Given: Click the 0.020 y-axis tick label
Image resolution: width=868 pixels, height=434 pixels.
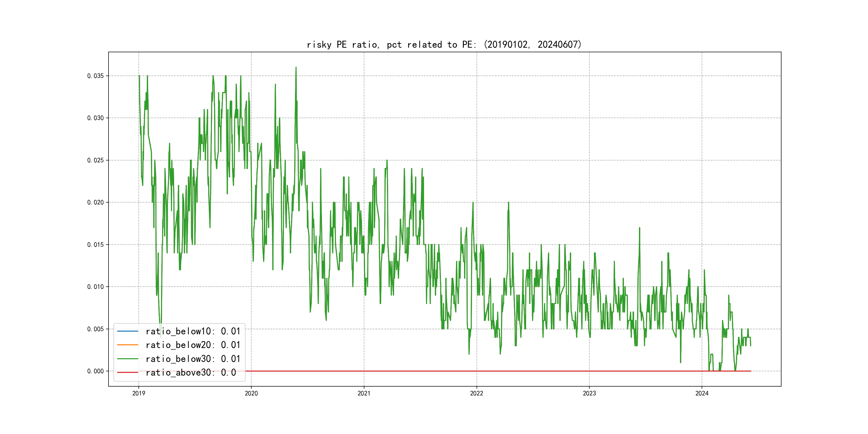Looking at the screenshot, I should pyautogui.click(x=95, y=203).
